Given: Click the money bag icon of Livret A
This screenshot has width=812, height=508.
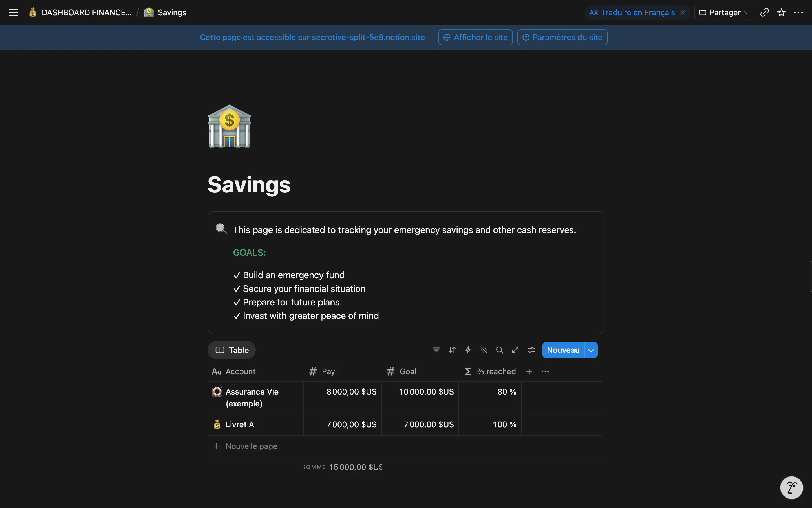Looking at the screenshot, I should click(x=217, y=425).
